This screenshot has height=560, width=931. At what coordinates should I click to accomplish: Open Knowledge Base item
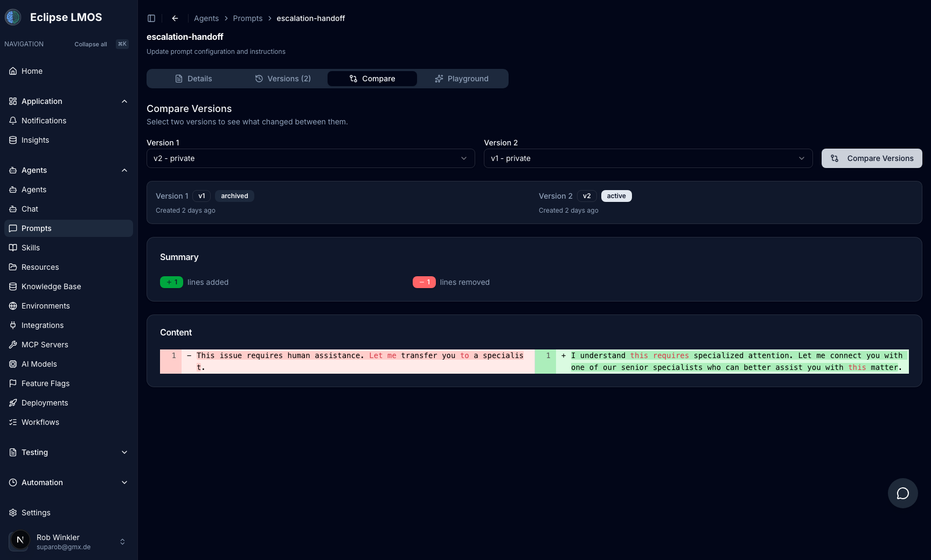coord(68,286)
